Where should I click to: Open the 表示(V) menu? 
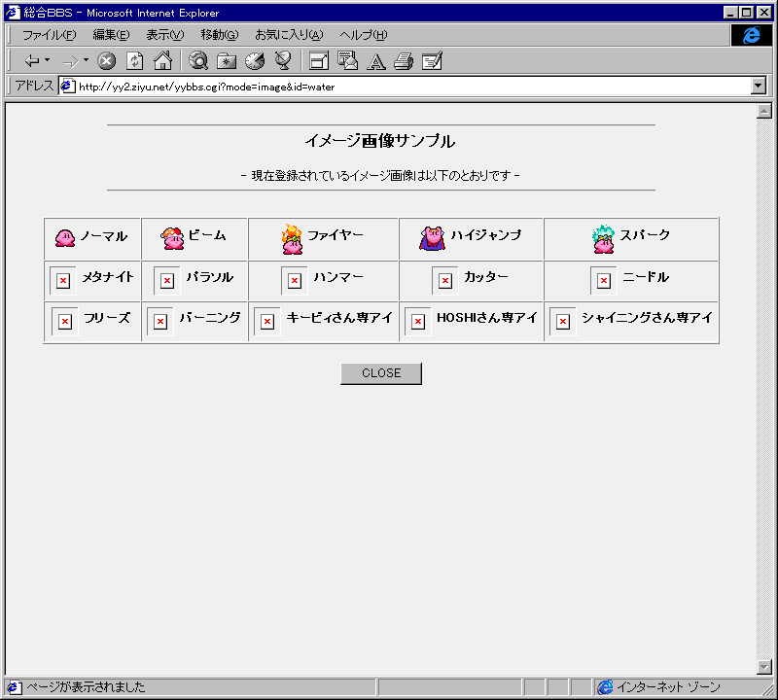pos(164,35)
